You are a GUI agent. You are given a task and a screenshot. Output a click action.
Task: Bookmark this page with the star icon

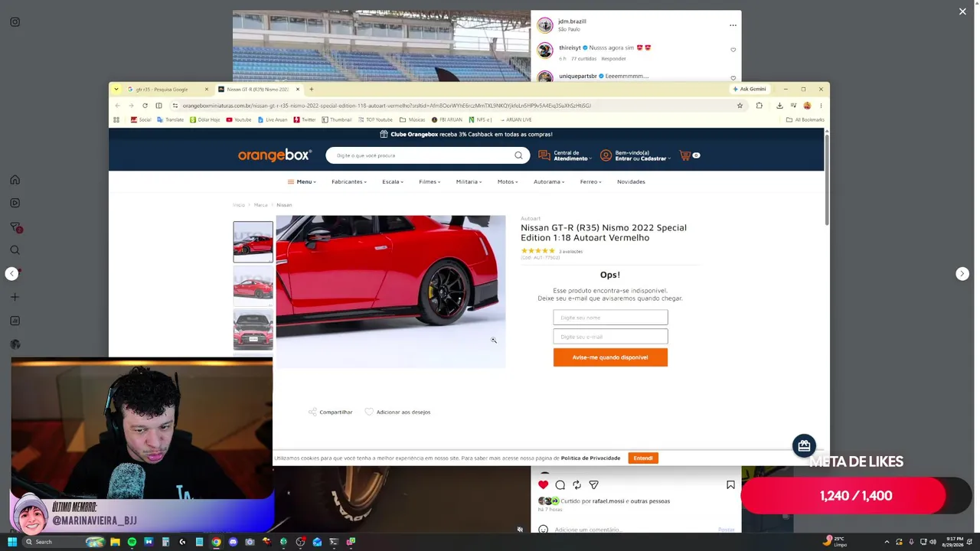pyautogui.click(x=740, y=106)
